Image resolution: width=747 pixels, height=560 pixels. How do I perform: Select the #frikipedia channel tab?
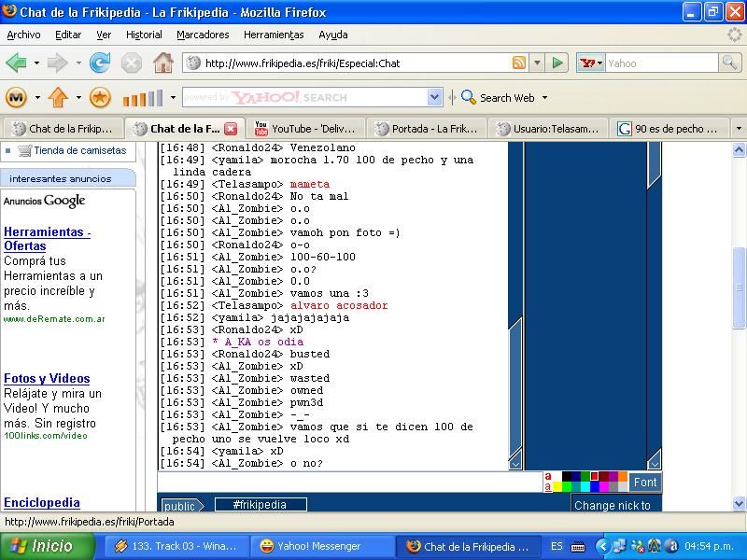261,505
